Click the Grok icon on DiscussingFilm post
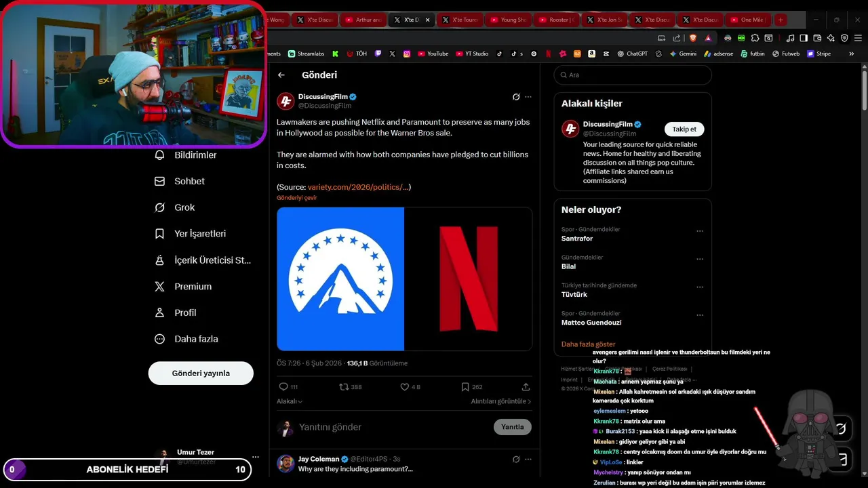The width and height of the screenshot is (868, 488). (x=516, y=97)
